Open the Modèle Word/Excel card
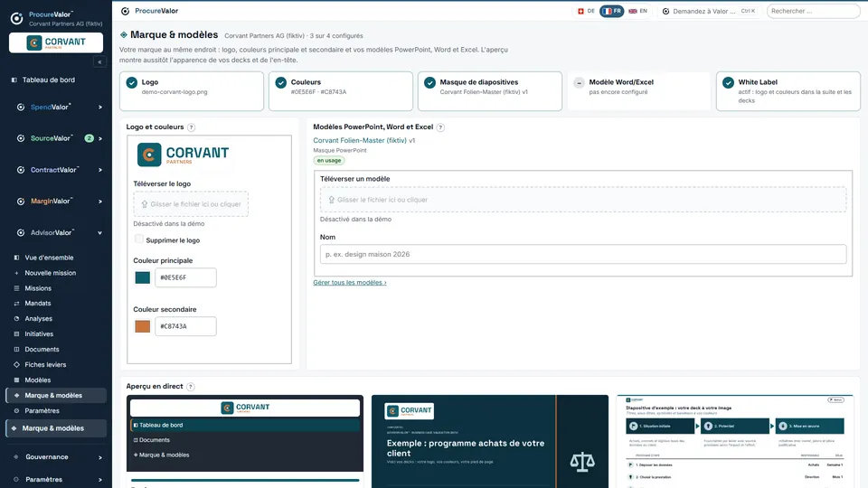 [639, 91]
